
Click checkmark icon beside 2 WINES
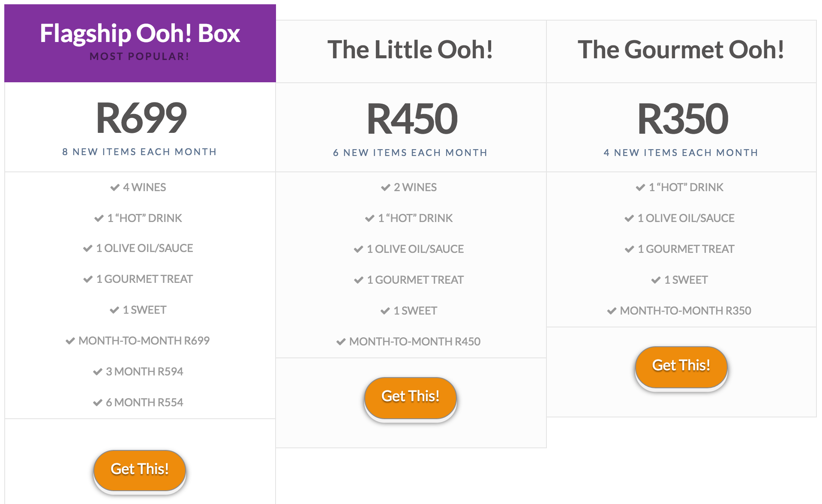[x=386, y=187]
